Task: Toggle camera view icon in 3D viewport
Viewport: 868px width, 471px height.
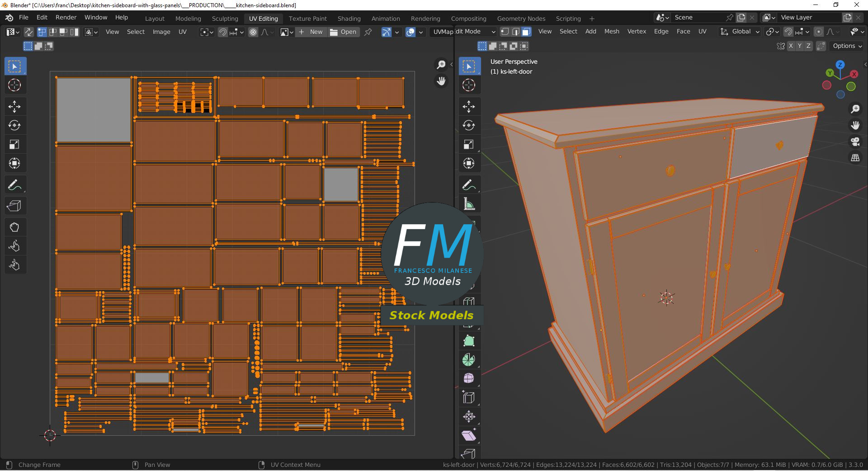Action: point(855,141)
